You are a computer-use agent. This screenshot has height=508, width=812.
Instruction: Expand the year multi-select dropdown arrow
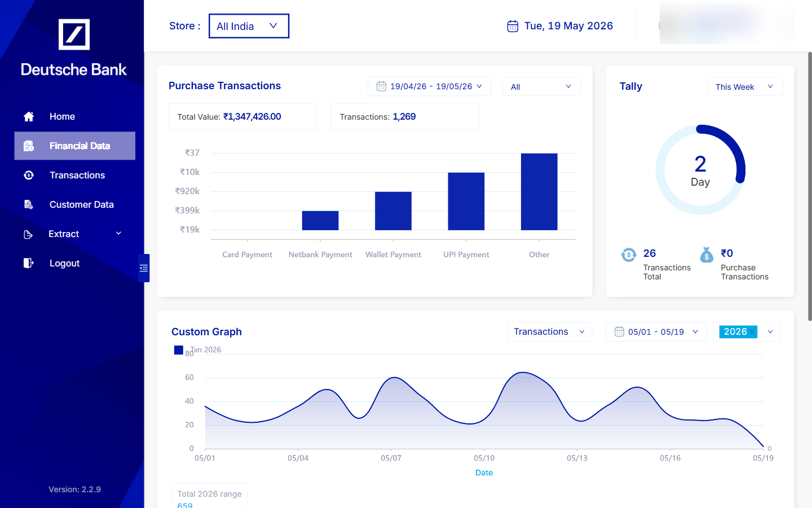770,332
